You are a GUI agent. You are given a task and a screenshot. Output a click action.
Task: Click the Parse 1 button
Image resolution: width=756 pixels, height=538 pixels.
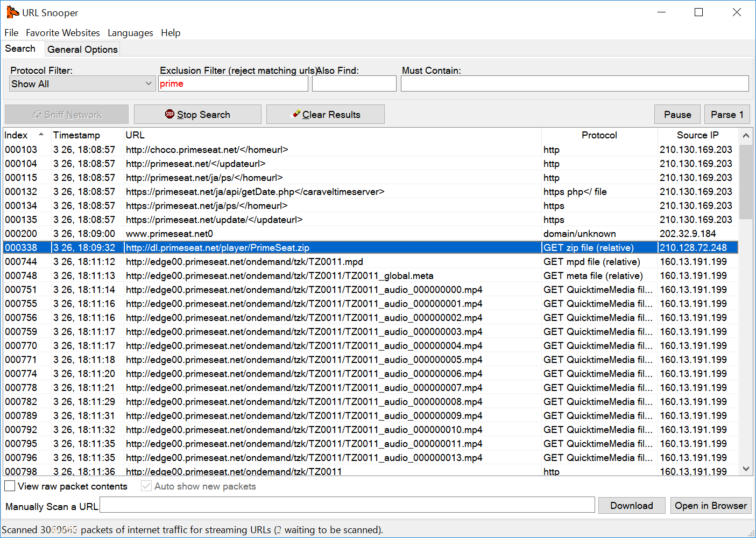[x=727, y=114]
